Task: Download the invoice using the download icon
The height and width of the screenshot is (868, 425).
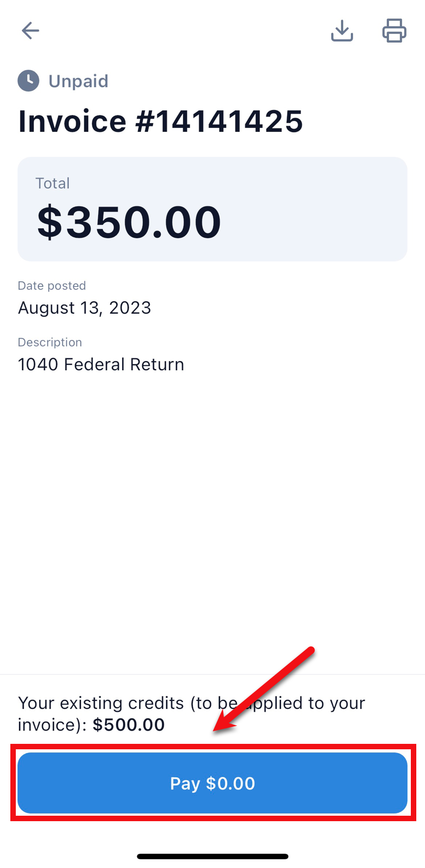Action: click(x=342, y=30)
